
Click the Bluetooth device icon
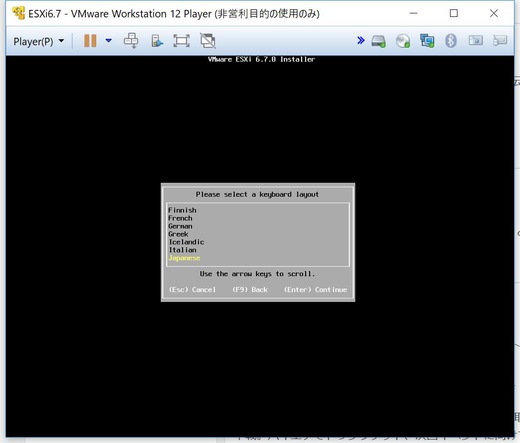(x=451, y=41)
